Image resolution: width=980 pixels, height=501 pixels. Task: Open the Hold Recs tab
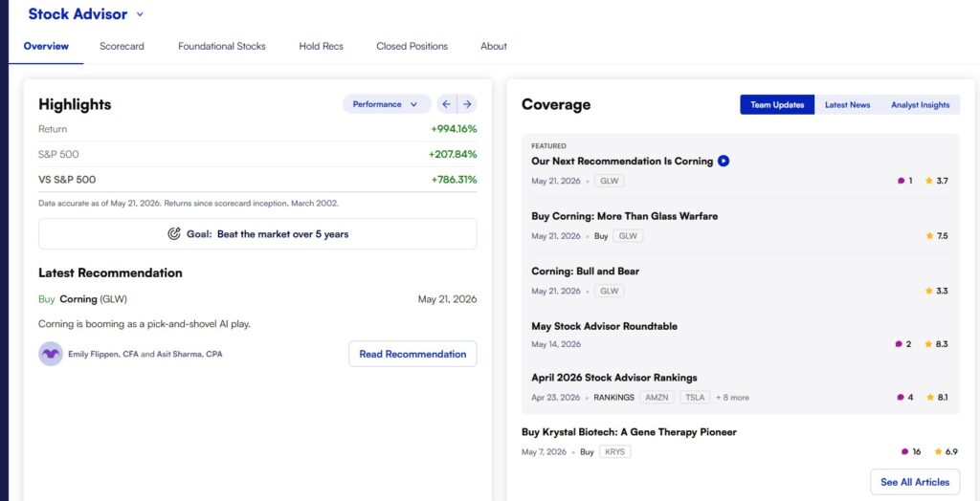point(322,46)
